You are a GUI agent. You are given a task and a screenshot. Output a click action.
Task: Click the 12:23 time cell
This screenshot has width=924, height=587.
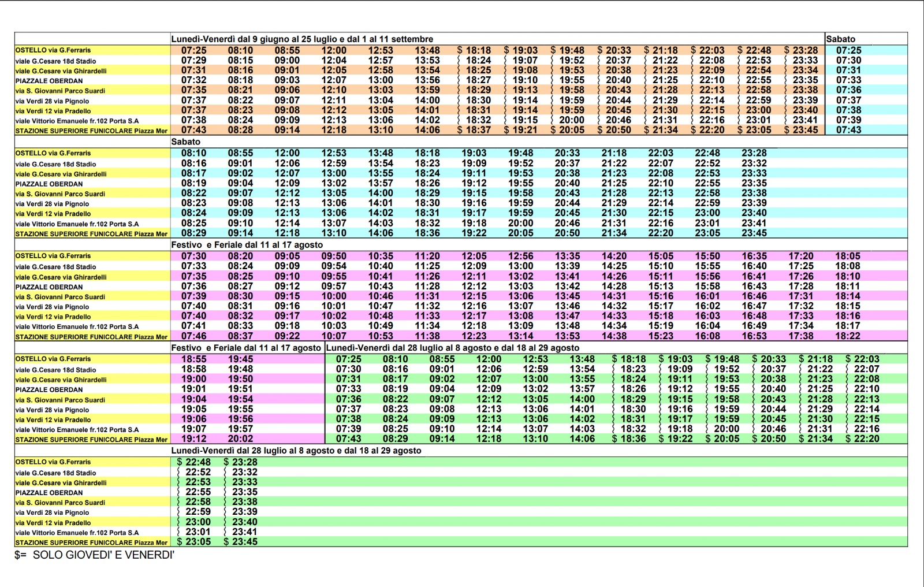pos(474,336)
